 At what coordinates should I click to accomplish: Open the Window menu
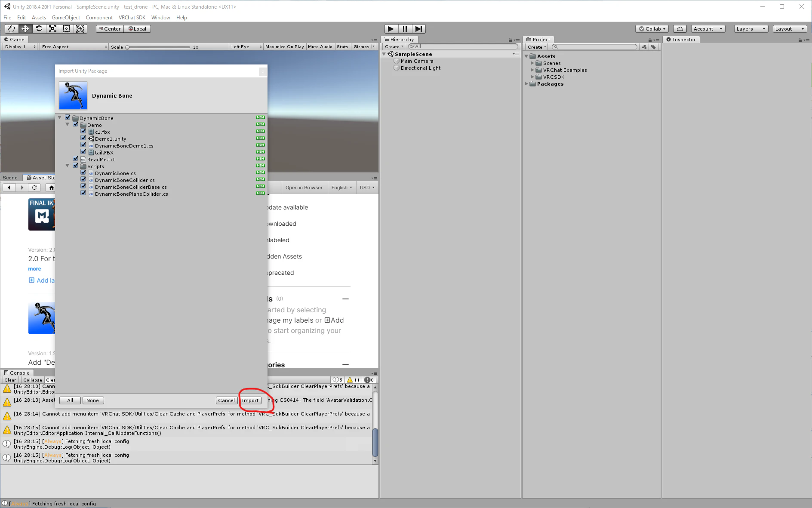[x=160, y=18]
